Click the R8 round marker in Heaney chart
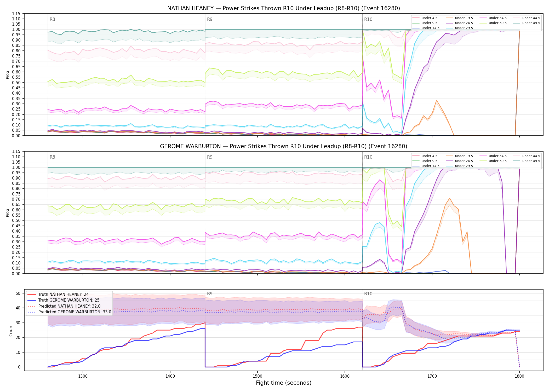 [x=52, y=19]
